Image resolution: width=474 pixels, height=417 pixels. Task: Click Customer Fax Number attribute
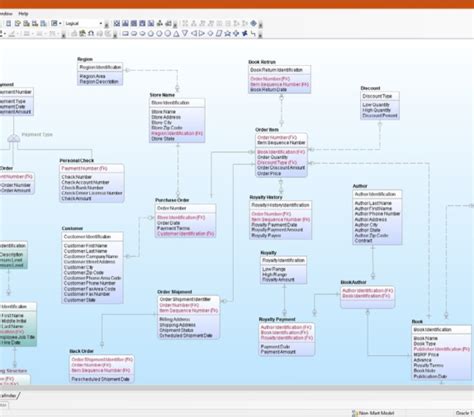click(x=87, y=294)
